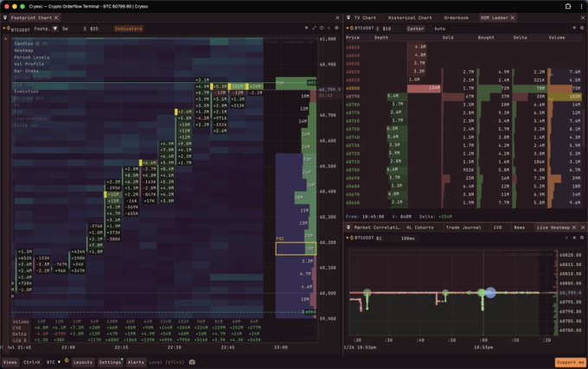The width and height of the screenshot is (588, 369).
Task: Toggle the Delta Vol indicator
Action: [x=26, y=125]
